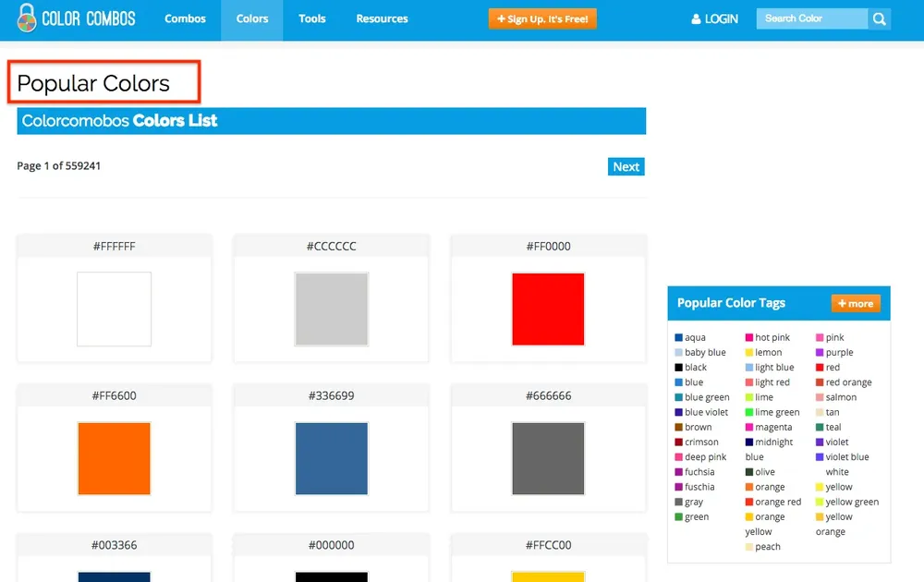Open the peach color tag
924x582 pixels.
point(767,547)
